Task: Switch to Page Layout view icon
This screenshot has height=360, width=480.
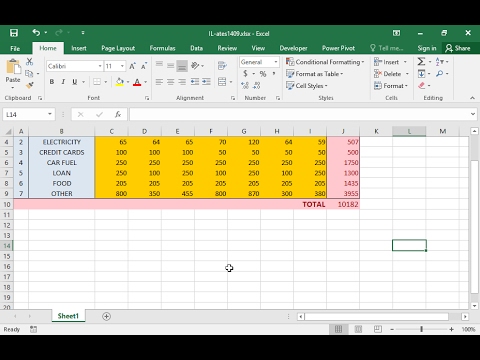Action: pos(358,329)
